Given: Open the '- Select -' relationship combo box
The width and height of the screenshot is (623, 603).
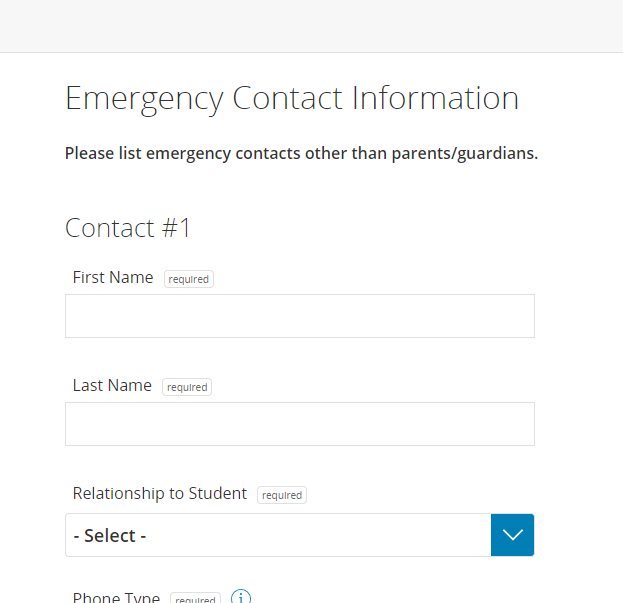Looking at the screenshot, I should pyautogui.click(x=278, y=535).
